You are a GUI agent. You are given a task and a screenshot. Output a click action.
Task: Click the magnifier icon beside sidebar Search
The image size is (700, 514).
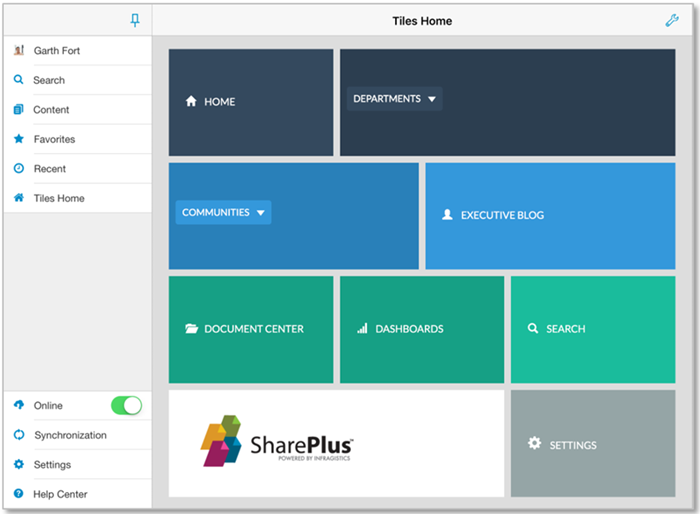(19, 80)
